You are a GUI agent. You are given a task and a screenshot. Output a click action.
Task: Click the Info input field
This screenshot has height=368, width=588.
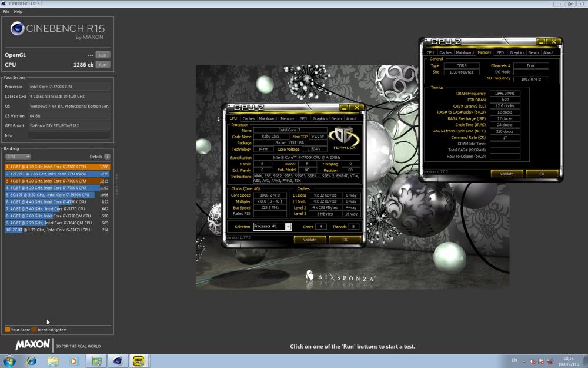point(69,135)
